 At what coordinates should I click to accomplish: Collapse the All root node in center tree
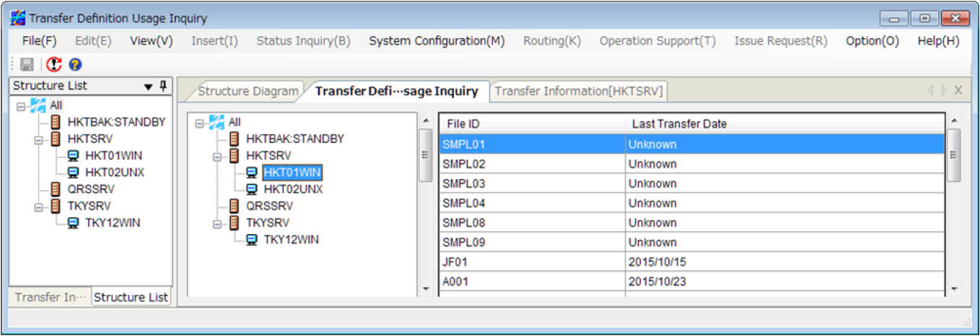[x=199, y=123]
